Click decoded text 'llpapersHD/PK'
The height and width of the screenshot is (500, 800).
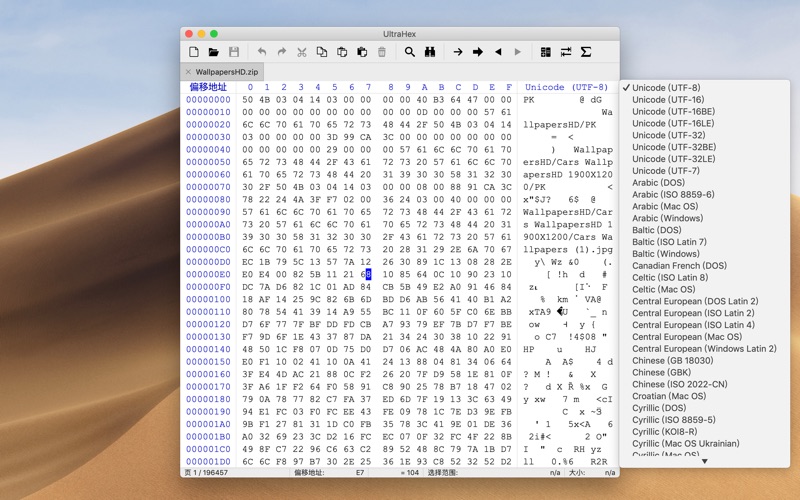(x=559, y=124)
